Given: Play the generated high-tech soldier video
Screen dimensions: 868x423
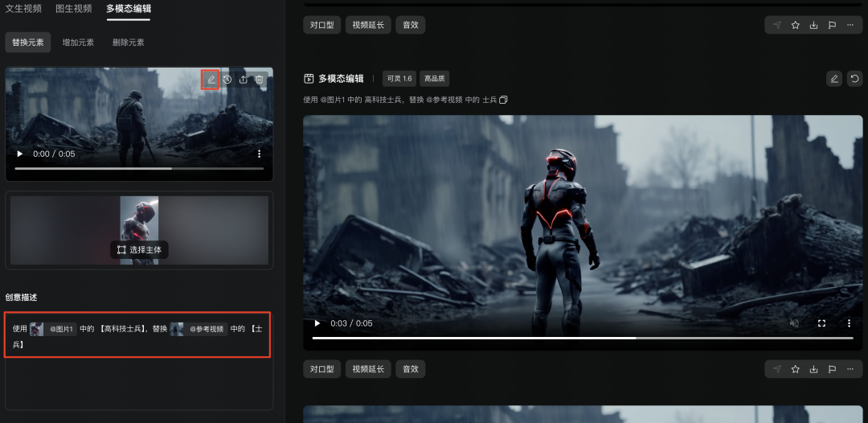Looking at the screenshot, I should pyautogui.click(x=317, y=323).
